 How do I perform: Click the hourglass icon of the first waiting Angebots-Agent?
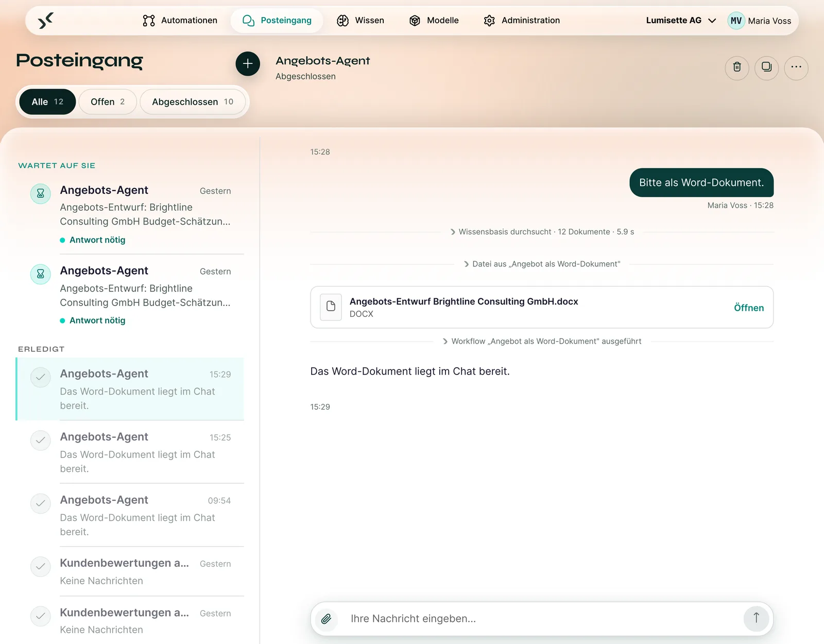tap(41, 194)
